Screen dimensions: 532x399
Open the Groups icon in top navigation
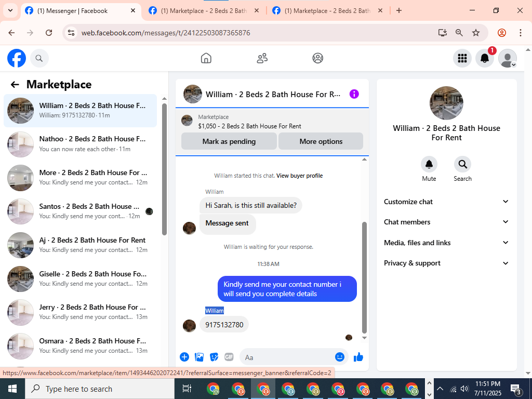[x=317, y=58]
